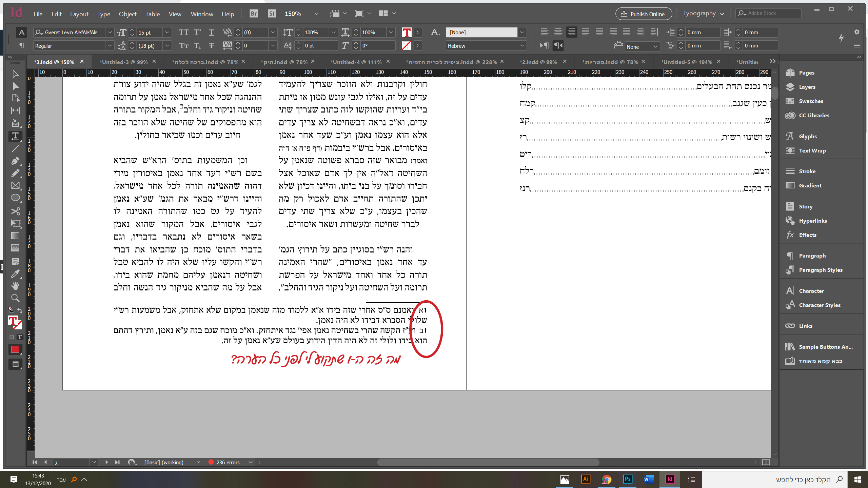Select the Line tool

(15, 148)
